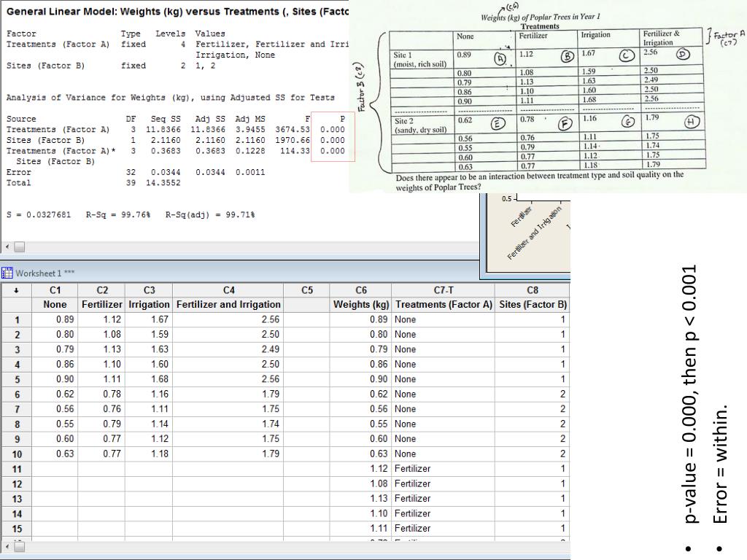747x560 pixels.
Task: Click cell 1.67 in Irrigation column row 1
Action: (x=149, y=319)
